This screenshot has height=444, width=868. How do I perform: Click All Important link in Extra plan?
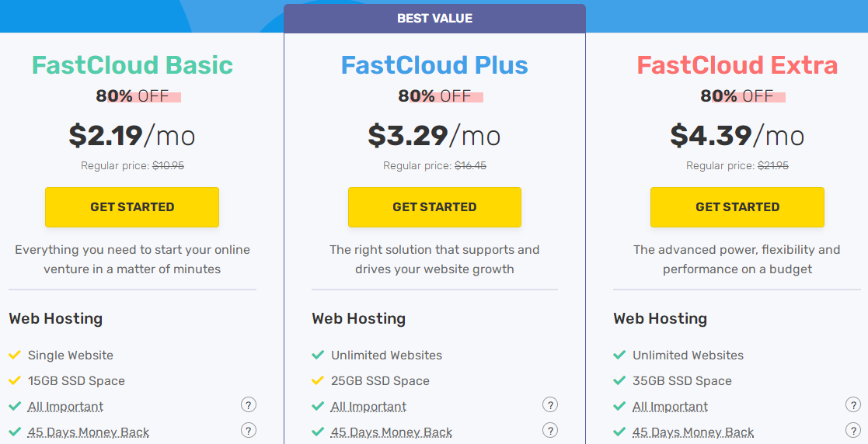670,407
